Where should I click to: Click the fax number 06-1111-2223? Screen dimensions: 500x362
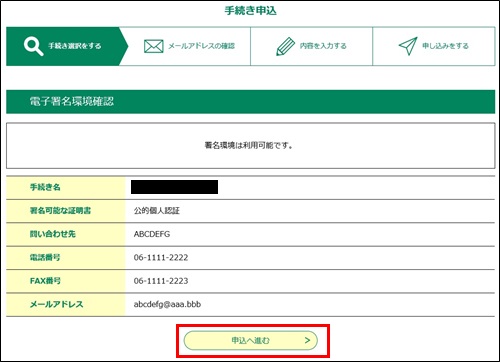coord(161,281)
